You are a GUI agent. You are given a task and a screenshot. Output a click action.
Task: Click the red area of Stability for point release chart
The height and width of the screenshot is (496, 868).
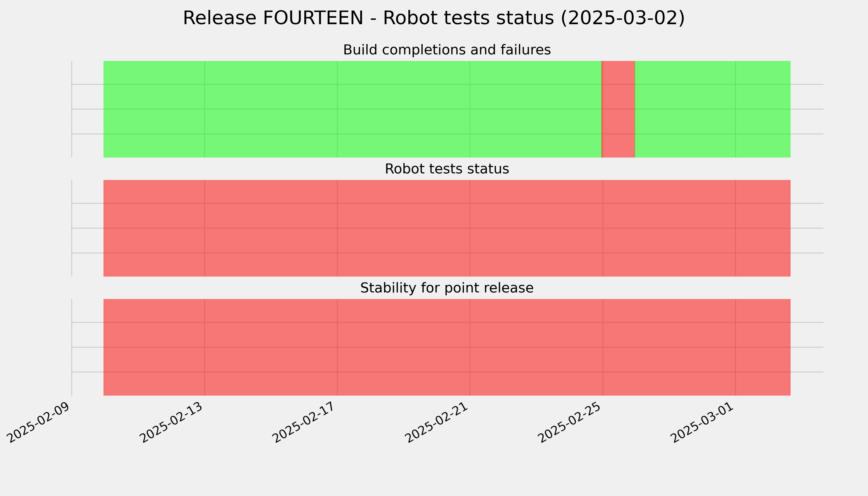tap(447, 347)
